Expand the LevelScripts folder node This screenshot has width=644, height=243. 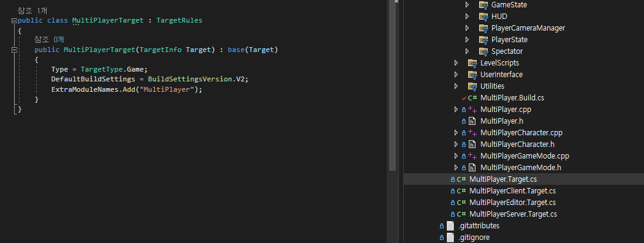[x=456, y=63]
